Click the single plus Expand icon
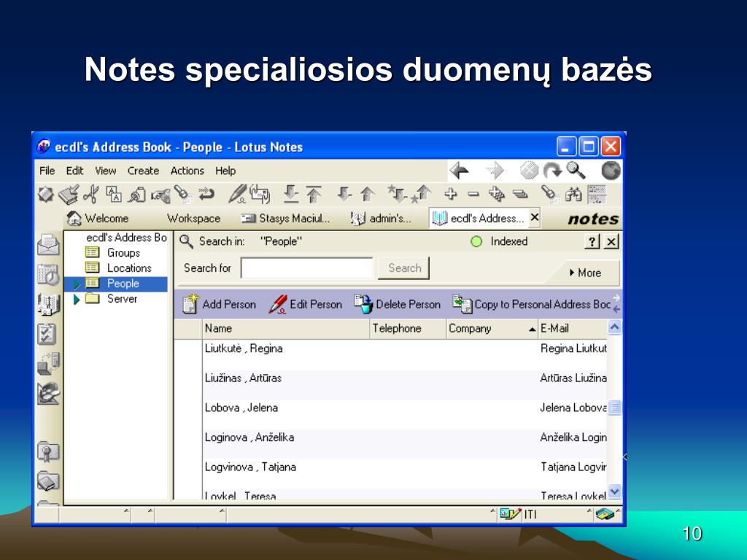Viewport: 747px width, 560px height. click(450, 194)
